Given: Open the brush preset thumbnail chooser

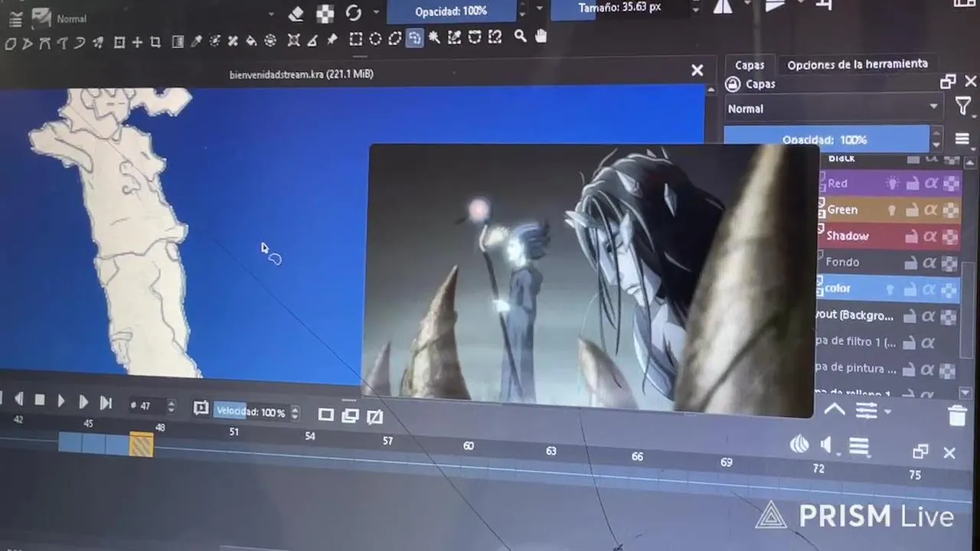Looking at the screenshot, I should coord(41,18).
